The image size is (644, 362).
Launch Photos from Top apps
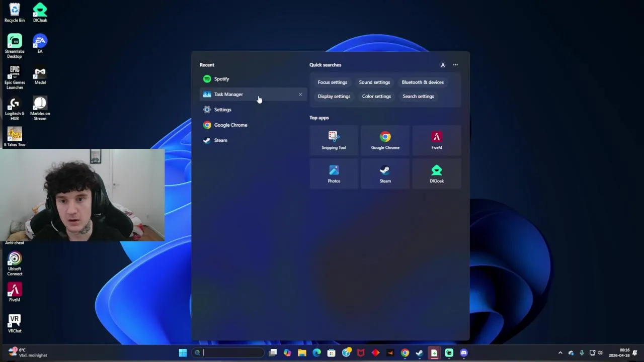tap(334, 174)
